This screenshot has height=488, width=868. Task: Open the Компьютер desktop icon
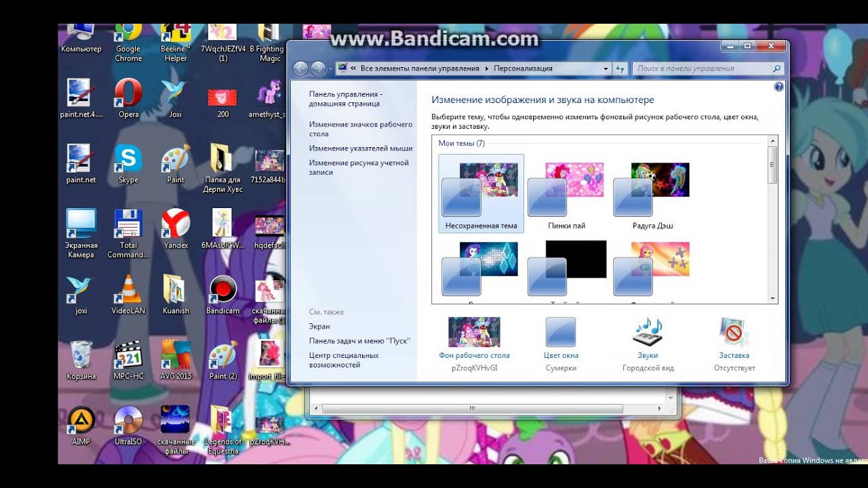coord(81,39)
